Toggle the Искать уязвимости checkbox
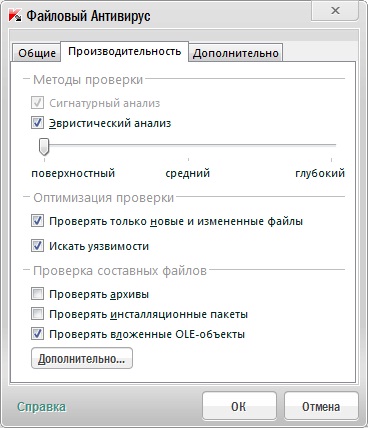 pyautogui.click(x=37, y=246)
